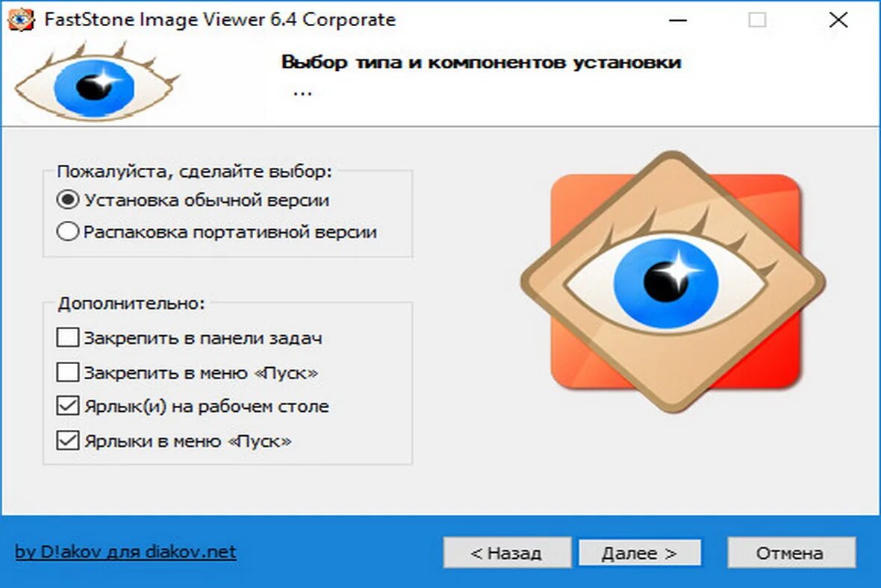Click the greyed-out maximize window button

[x=757, y=20]
